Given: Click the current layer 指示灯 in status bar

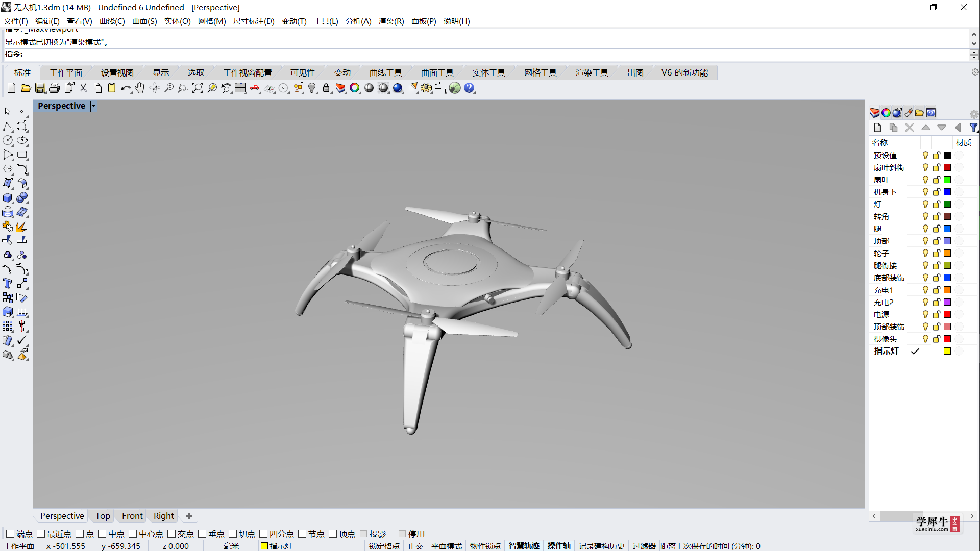Looking at the screenshot, I should tap(277, 546).
